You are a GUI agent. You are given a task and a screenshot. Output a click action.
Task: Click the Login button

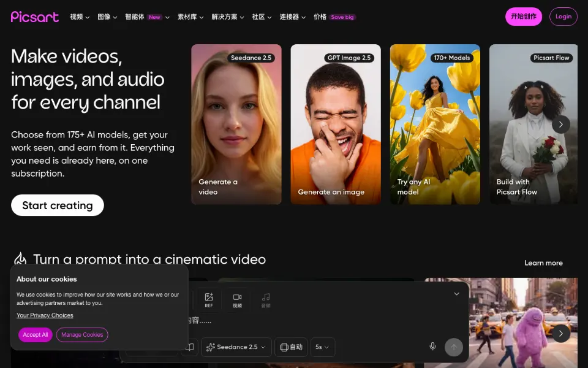tap(563, 17)
